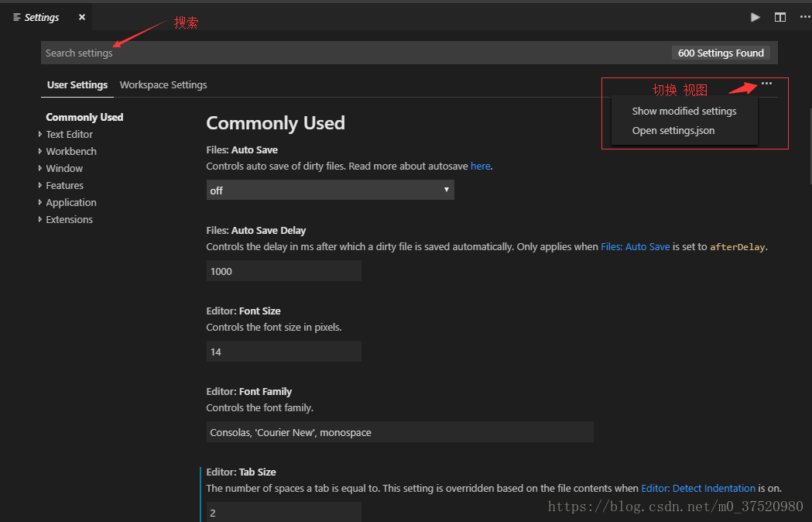Viewport: 812px width, 522px height.
Task: Click the Run (play) icon in editor toolbar
Action: click(755, 17)
